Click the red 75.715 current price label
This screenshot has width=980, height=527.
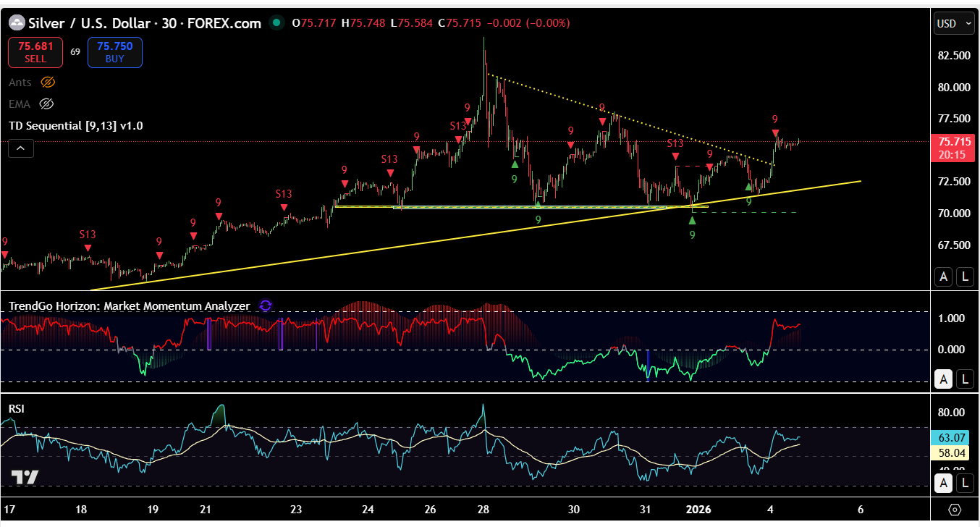click(x=953, y=142)
